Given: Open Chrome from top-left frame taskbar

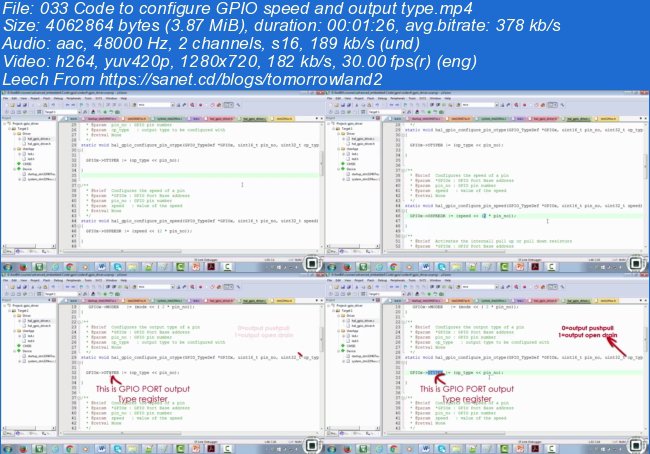Looking at the screenshot, I should tap(70, 267).
